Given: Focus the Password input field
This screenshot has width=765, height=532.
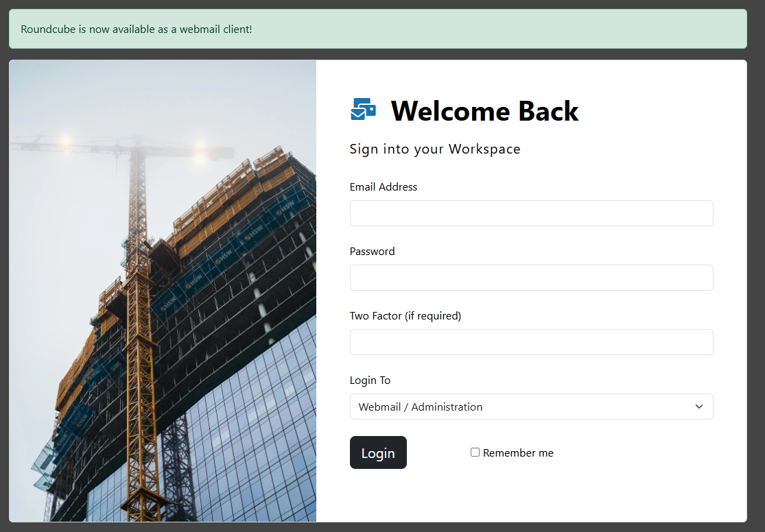Looking at the screenshot, I should tap(532, 278).
